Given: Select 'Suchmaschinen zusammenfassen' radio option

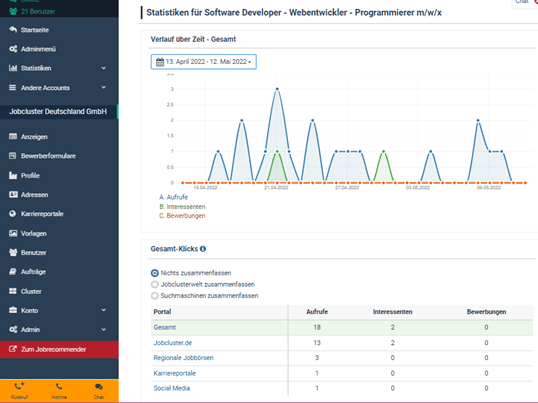Looking at the screenshot, I should click(155, 296).
